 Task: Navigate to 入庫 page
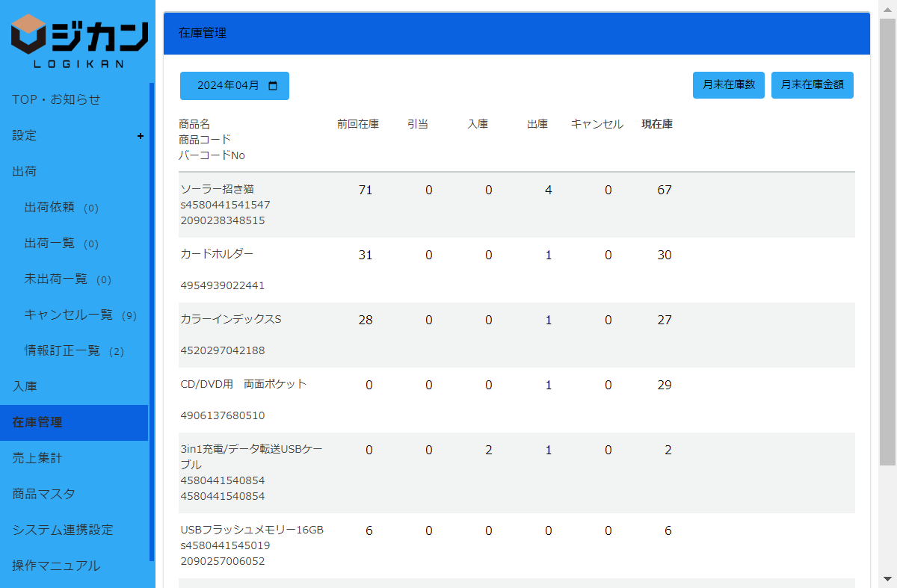(x=25, y=387)
